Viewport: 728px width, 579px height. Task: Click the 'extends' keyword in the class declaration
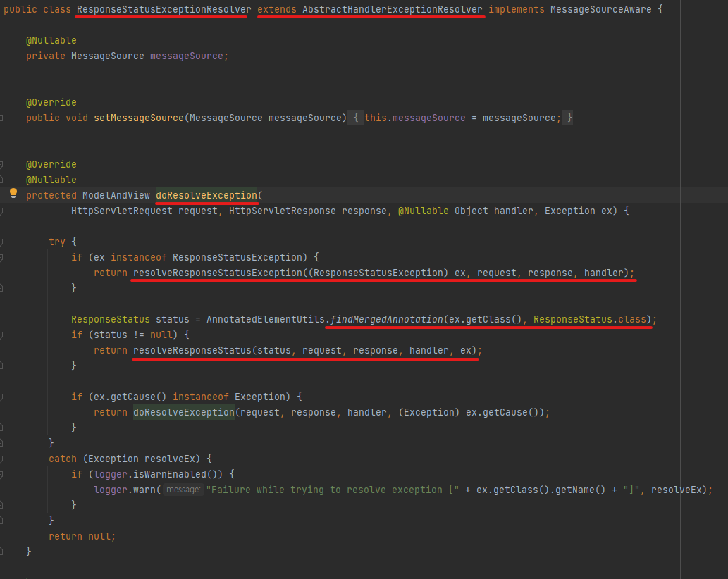277,9
